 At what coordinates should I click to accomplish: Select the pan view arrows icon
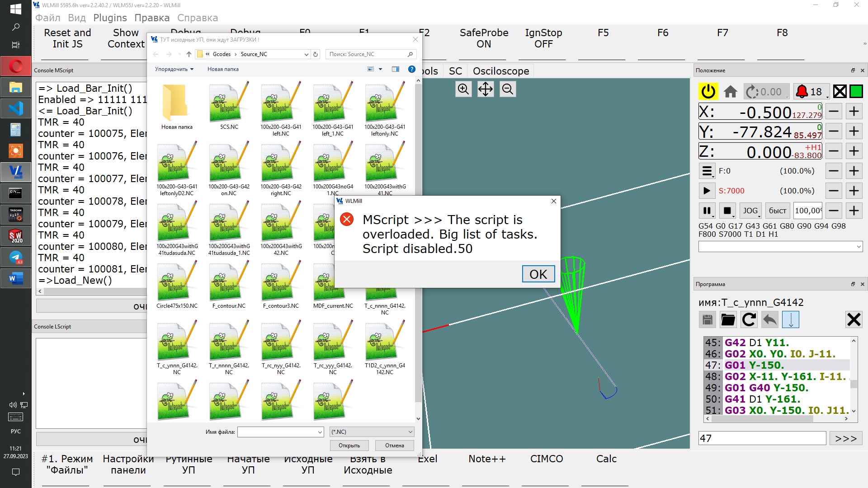(x=486, y=89)
